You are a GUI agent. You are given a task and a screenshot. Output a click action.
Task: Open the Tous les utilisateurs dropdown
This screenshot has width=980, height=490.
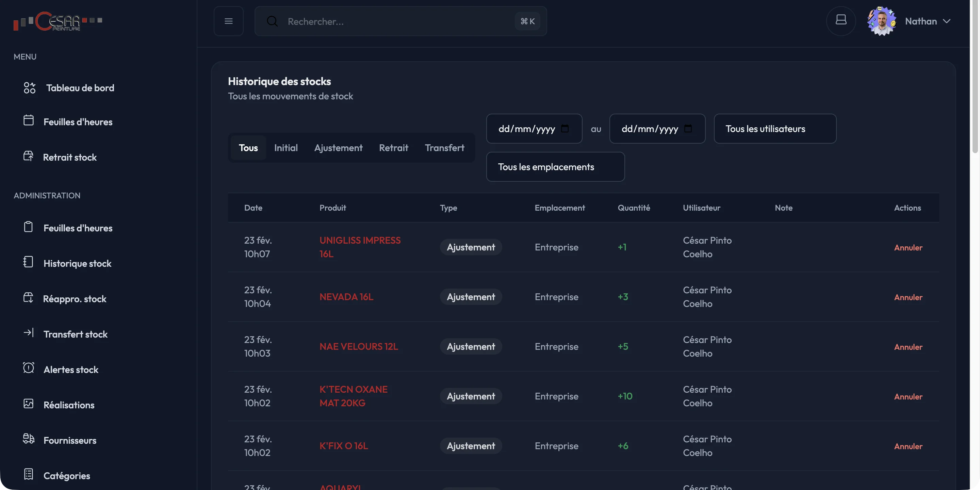click(774, 129)
